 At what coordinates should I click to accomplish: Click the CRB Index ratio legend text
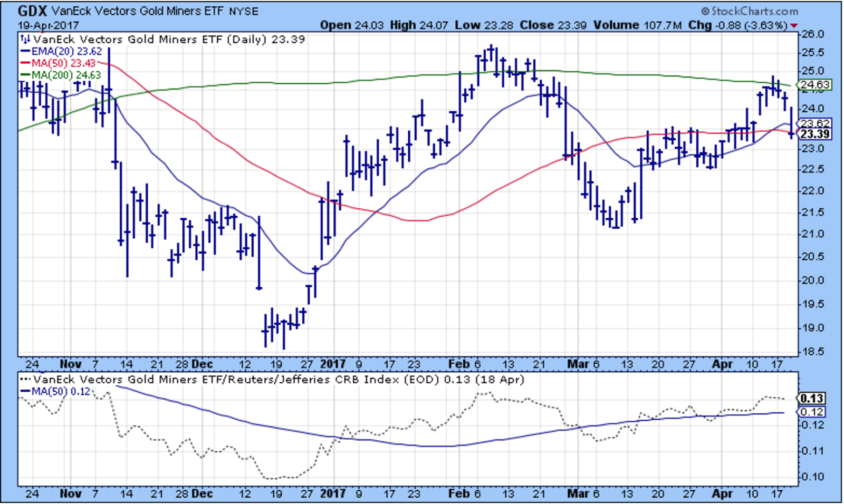coord(279,380)
